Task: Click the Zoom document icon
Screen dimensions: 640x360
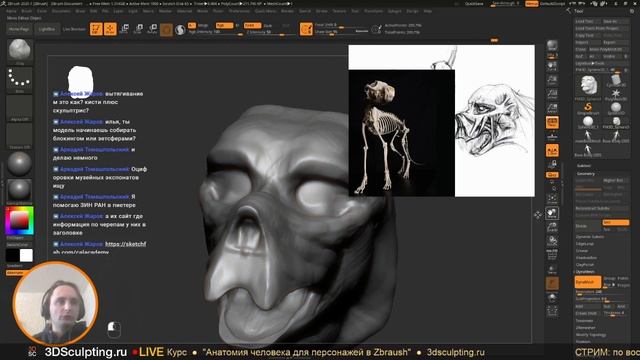Action: click(552, 80)
